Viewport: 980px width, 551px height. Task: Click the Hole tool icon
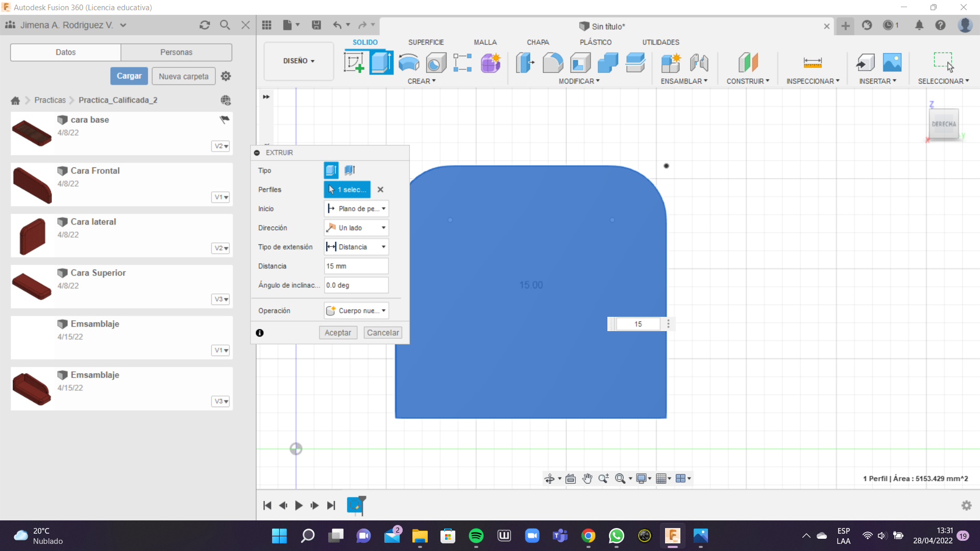click(436, 63)
